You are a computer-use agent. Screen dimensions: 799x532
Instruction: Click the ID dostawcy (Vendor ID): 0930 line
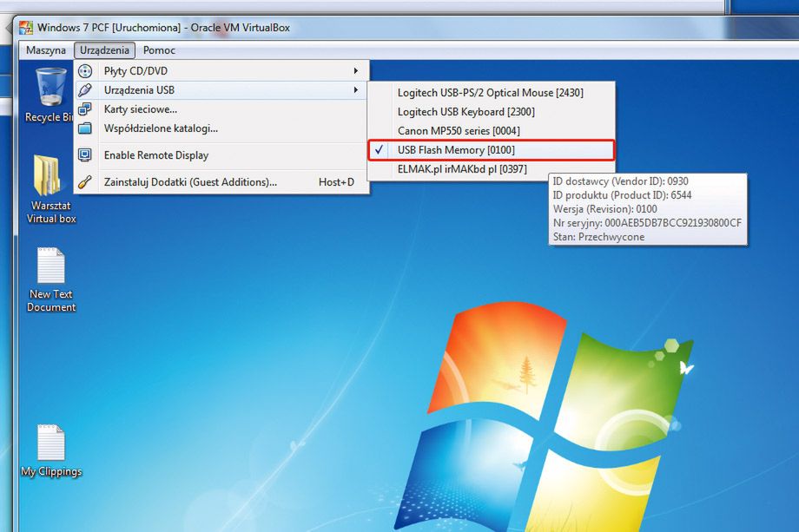(621, 181)
